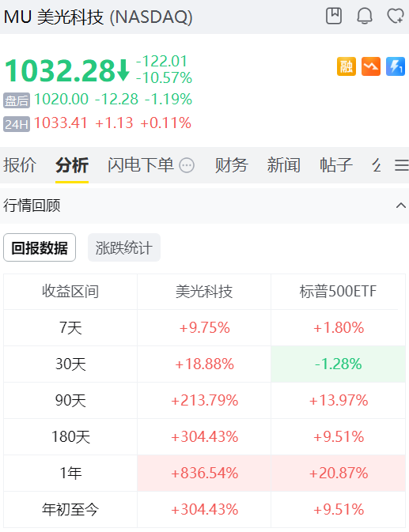
Task: Click the 90天 row label
Action: pyautogui.click(x=70, y=400)
